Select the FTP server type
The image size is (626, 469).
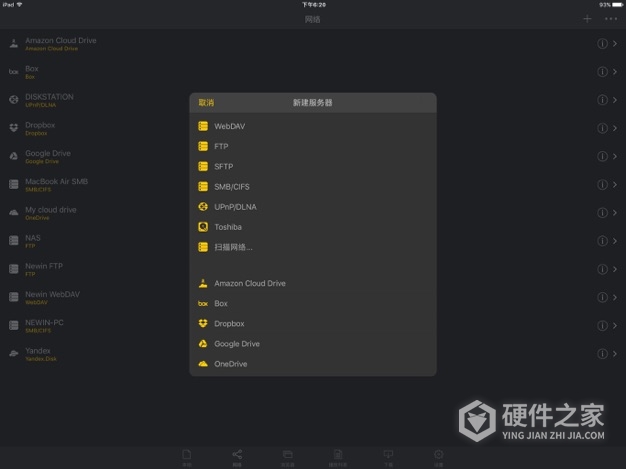tap(313, 146)
